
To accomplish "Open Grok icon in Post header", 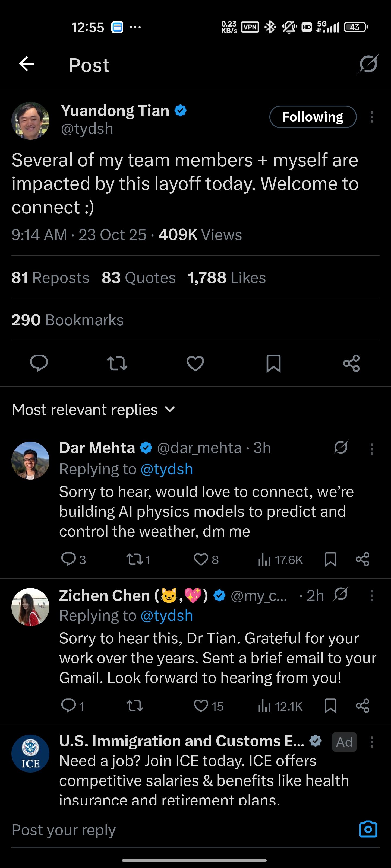I will point(368,64).
